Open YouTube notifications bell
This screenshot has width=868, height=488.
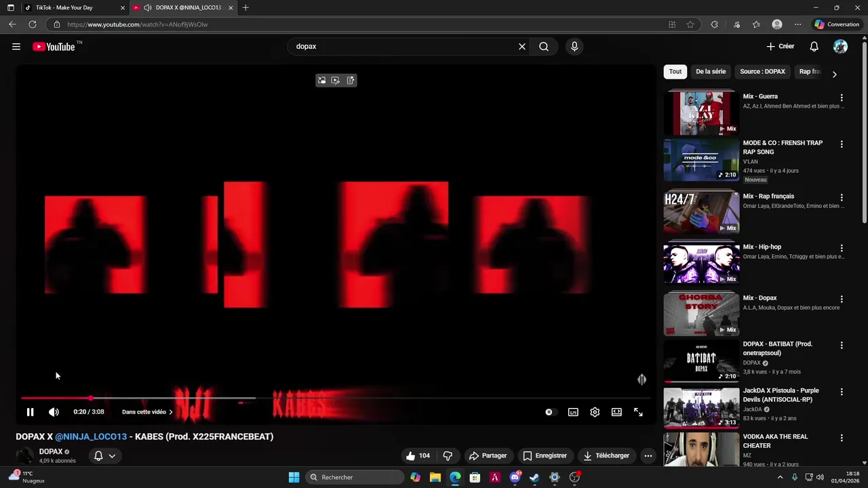point(814,47)
